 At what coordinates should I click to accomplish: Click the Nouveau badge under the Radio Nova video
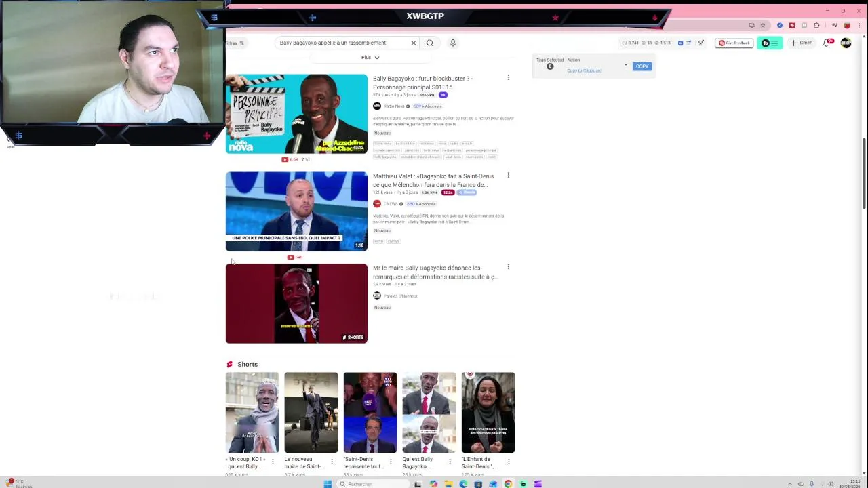tap(382, 133)
